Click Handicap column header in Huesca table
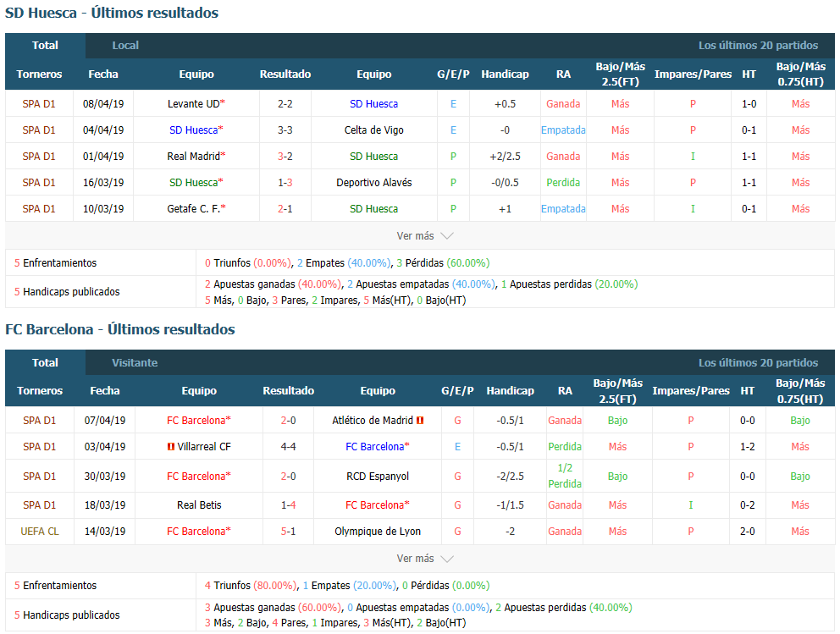The image size is (840, 634). click(505, 74)
